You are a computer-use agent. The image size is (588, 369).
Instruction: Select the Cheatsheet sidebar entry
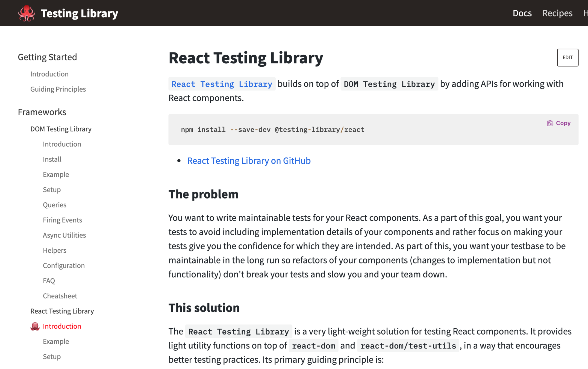point(60,296)
